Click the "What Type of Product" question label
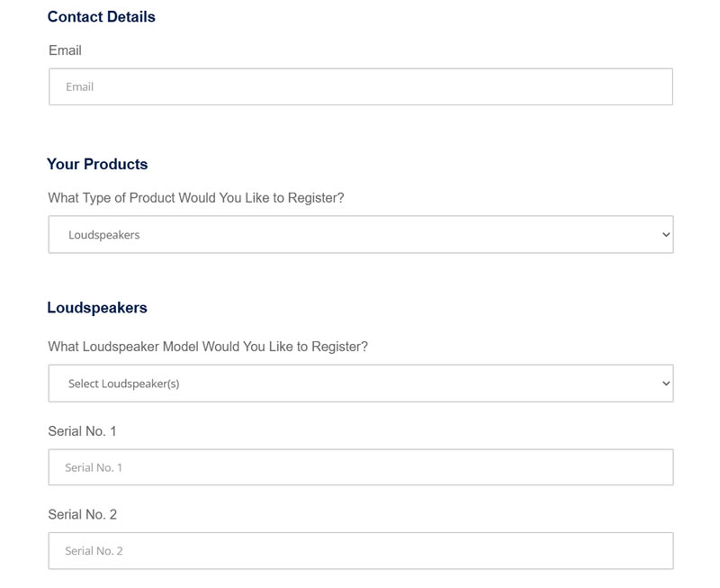 [x=196, y=197]
